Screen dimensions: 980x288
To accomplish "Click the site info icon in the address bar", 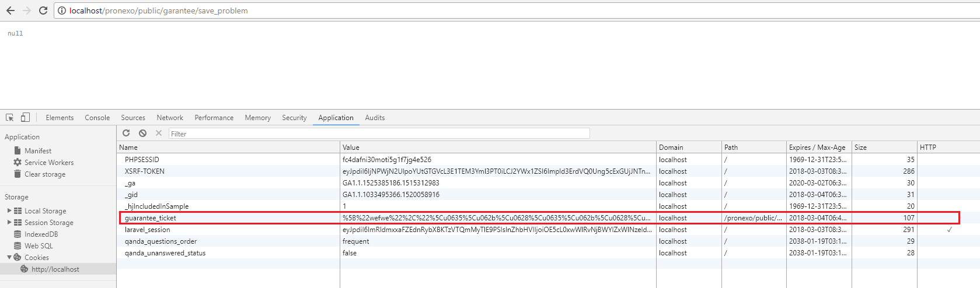I will (x=62, y=10).
